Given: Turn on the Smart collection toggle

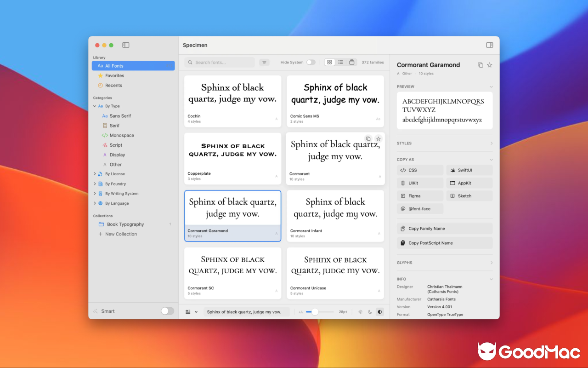Looking at the screenshot, I should (x=167, y=311).
